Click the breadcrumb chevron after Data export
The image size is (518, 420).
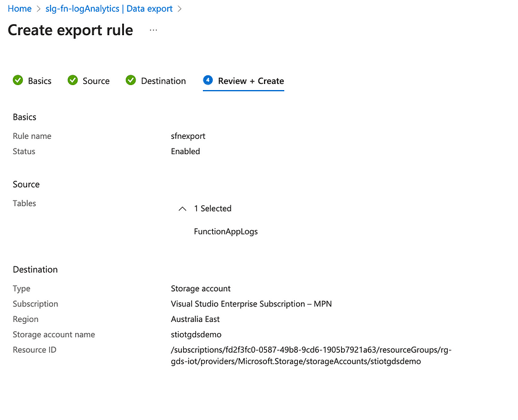[179, 9]
